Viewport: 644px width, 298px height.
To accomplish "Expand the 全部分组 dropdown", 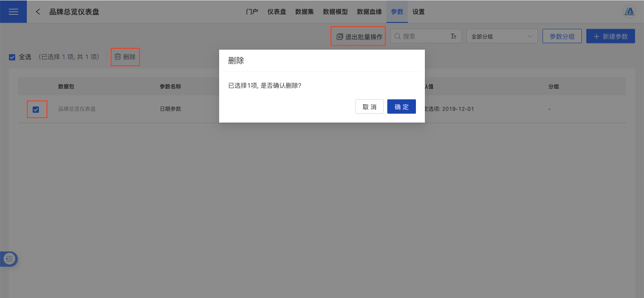I will coord(502,36).
